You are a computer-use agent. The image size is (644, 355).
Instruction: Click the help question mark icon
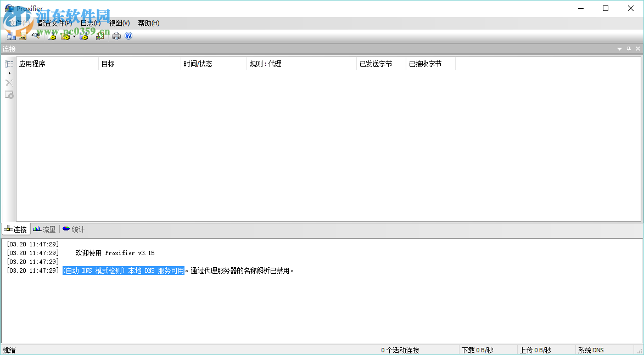pos(128,36)
